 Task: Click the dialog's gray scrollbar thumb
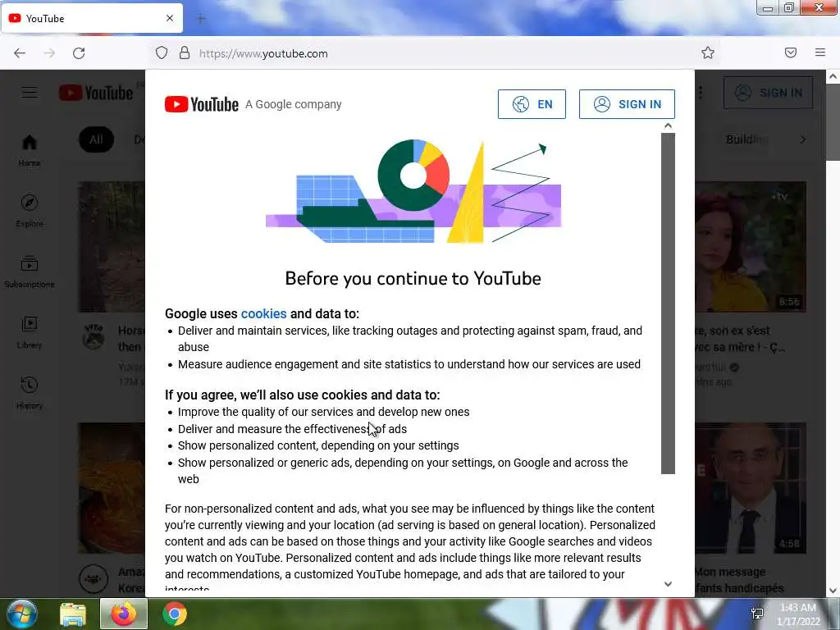coord(668,304)
